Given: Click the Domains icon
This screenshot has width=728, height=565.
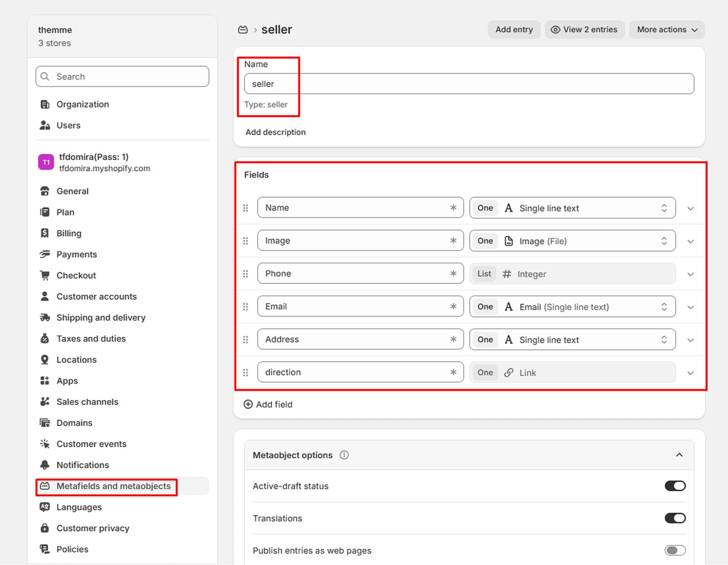Looking at the screenshot, I should (x=45, y=423).
